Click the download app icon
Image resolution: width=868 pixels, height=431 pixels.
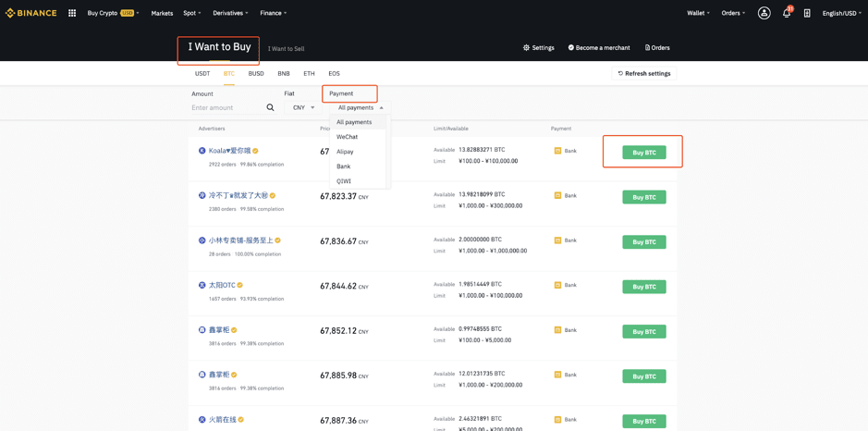[807, 13]
